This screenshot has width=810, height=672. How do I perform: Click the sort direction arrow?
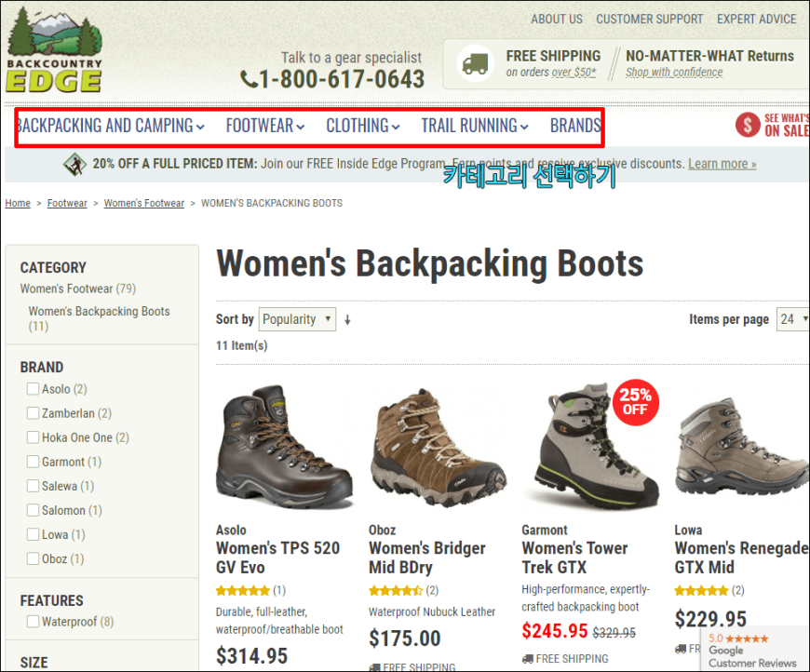tap(347, 320)
